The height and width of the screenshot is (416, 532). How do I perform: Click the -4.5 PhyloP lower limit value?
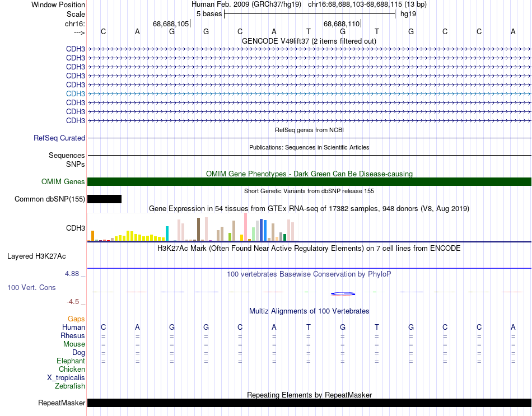tap(73, 302)
